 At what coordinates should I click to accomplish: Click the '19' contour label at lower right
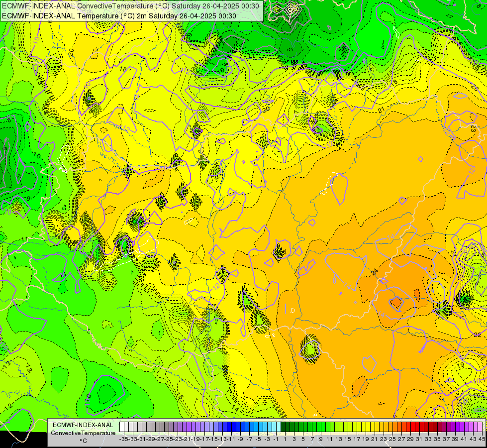461,364
